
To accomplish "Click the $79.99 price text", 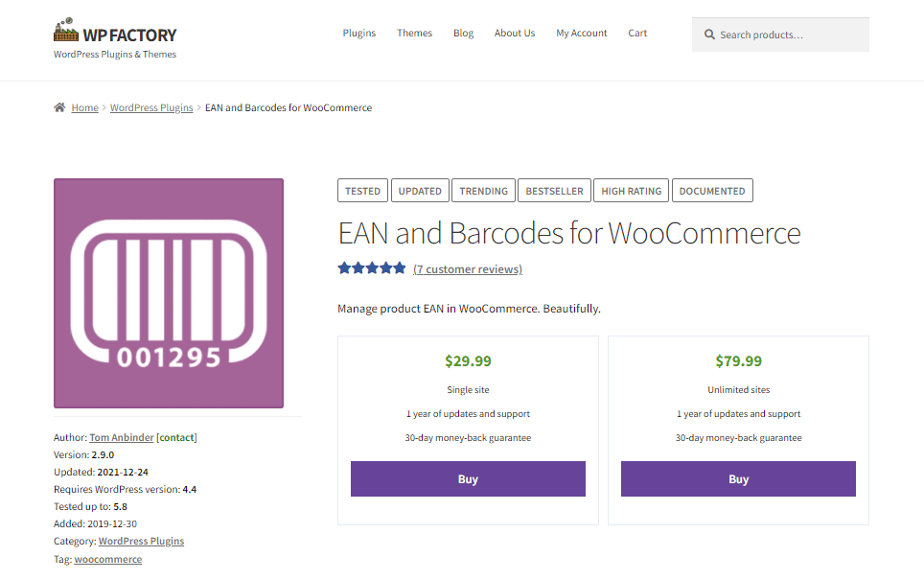I will 738,360.
